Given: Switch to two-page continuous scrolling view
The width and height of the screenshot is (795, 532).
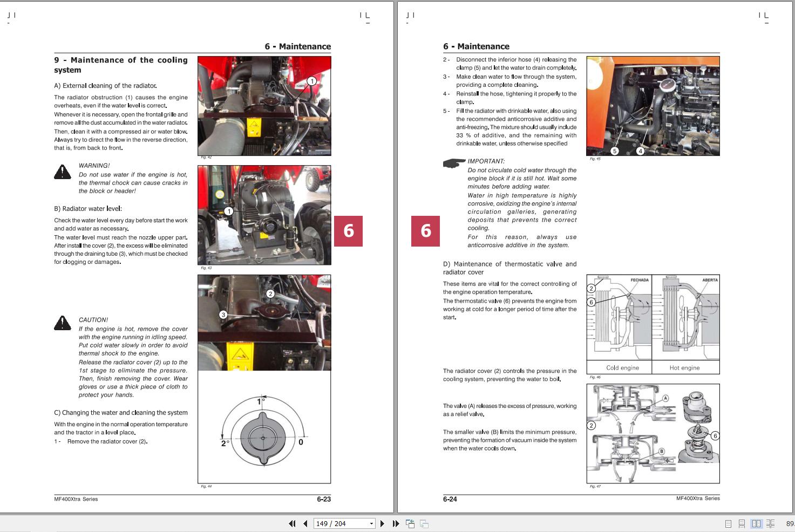Looking at the screenshot, I should coord(770,523).
